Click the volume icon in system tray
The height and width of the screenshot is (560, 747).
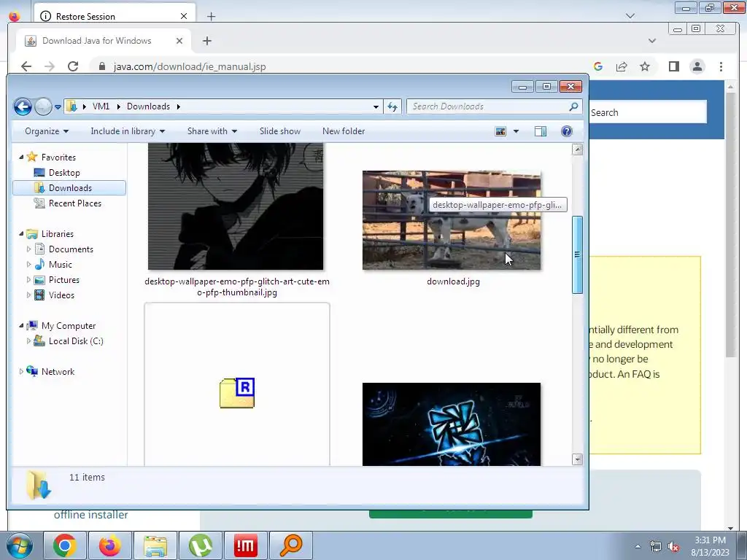[673, 547]
